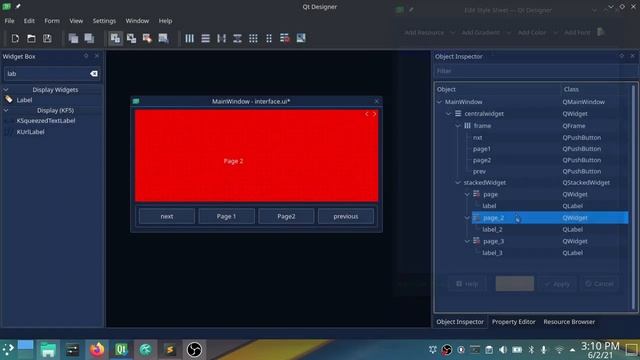Screen dimensions: 640x360
Task: Open the File menu
Action: [9, 21]
